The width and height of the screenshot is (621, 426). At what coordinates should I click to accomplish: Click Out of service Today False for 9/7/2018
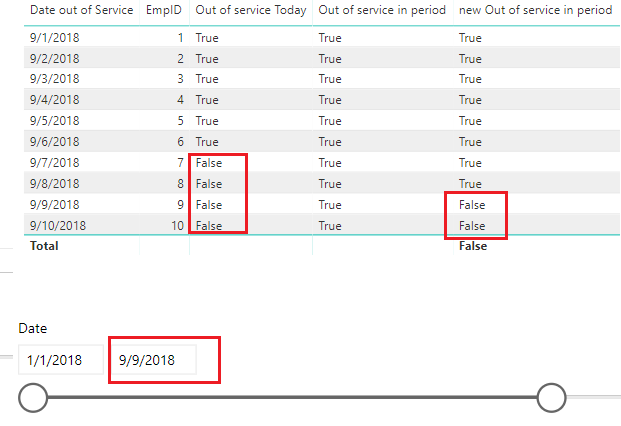pyautogui.click(x=209, y=163)
